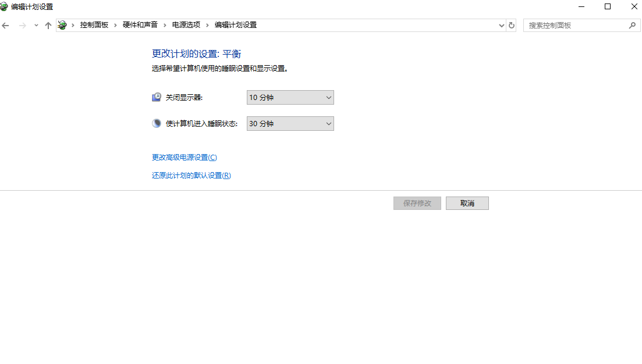Click the search magnifier icon

point(632,26)
